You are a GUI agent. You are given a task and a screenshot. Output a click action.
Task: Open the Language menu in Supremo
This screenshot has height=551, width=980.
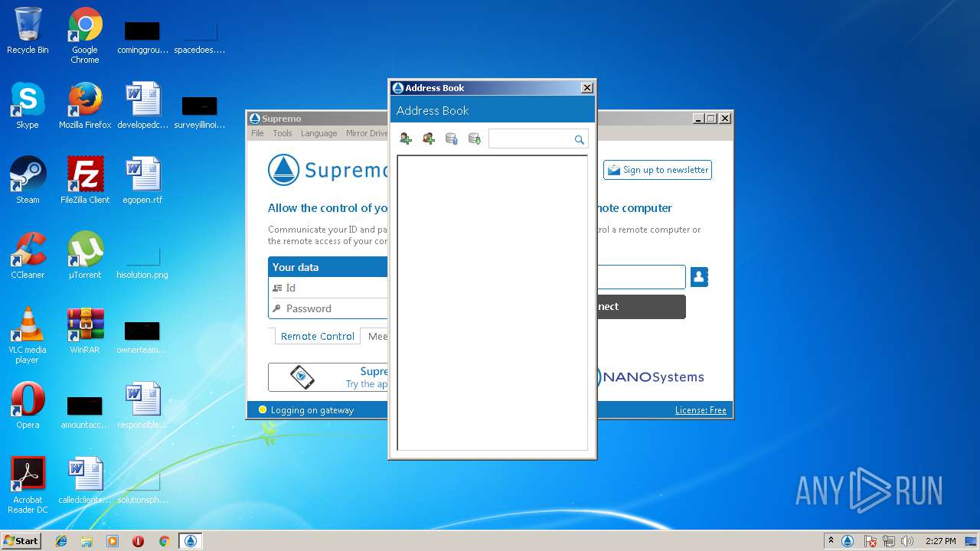click(x=318, y=133)
